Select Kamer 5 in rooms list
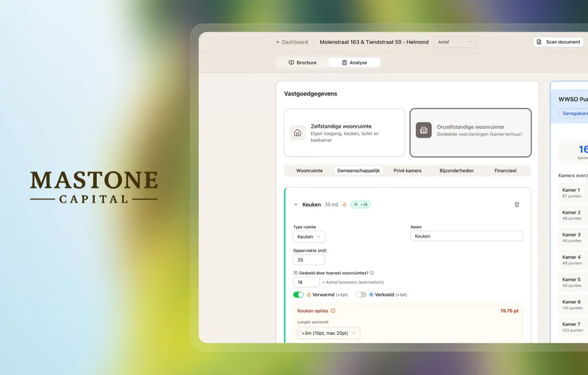The width and height of the screenshot is (588, 375). pyautogui.click(x=573, y=282)
